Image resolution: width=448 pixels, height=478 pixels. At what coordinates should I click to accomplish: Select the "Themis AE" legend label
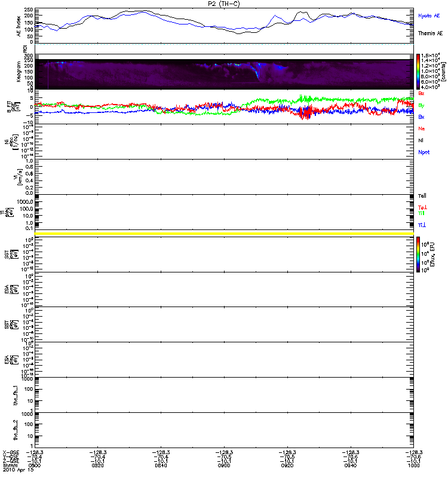(x=430, y=33)
